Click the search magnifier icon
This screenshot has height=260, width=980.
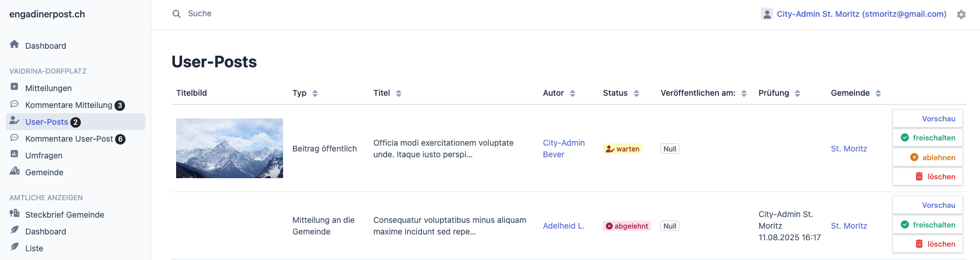177,14
